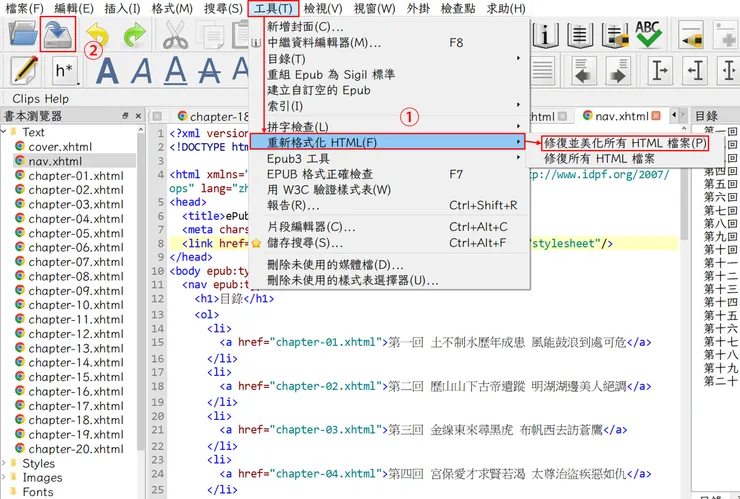Viewport: 740px width, 499px height.
Task: Open the Edit Table of Contents book icon
Action: point(580,35)
